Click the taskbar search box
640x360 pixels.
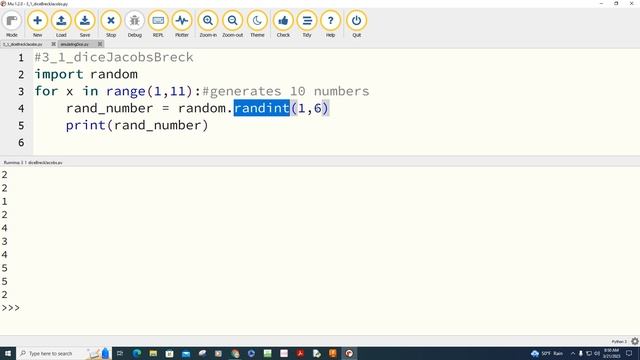click(x=64, y=353)
